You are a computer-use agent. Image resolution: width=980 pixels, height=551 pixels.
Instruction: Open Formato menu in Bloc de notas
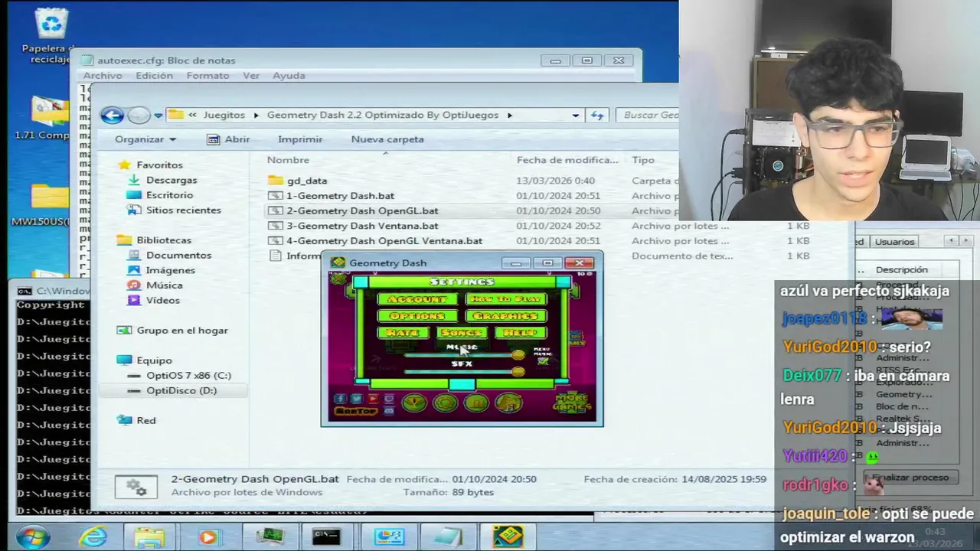207,75
